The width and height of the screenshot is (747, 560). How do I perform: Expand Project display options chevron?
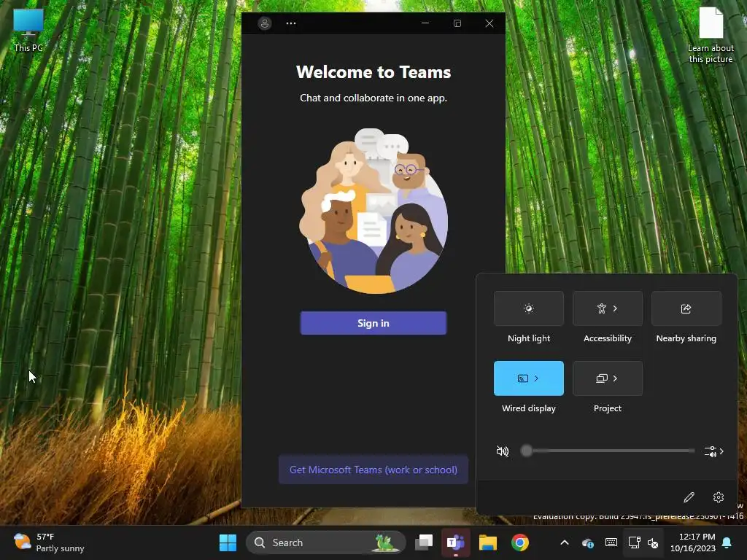tap(615, 378)
